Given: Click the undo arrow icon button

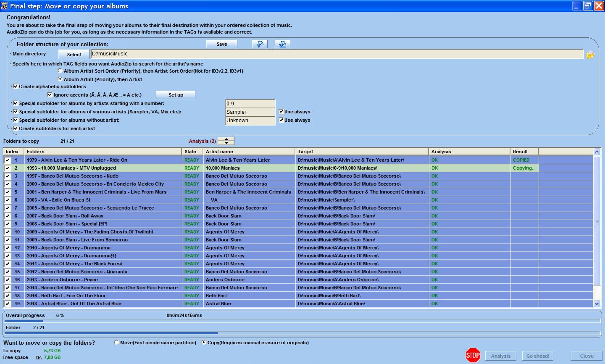Looking at the screenshot, I should (260, 44).
